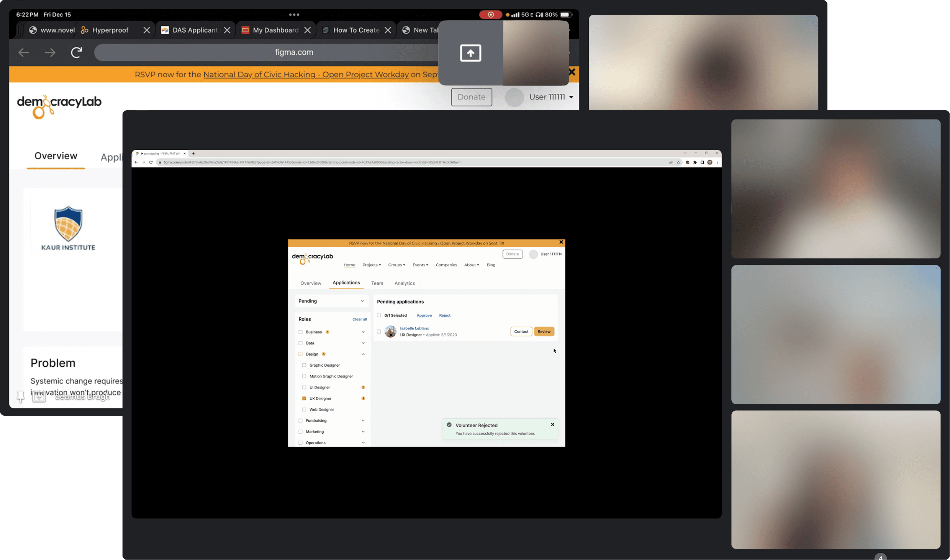The image size is (950, 560).
Task: Click the share page icon in the address bar
Action: tap(671, 162)
